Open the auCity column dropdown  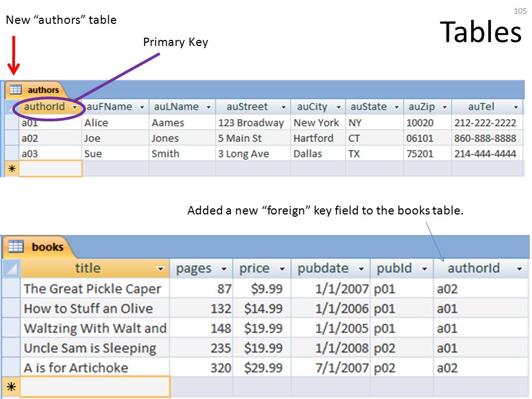339,107
